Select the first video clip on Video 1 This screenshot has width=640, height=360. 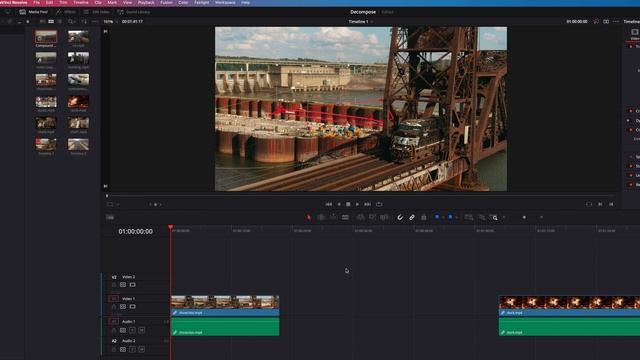tap(225, 306)
